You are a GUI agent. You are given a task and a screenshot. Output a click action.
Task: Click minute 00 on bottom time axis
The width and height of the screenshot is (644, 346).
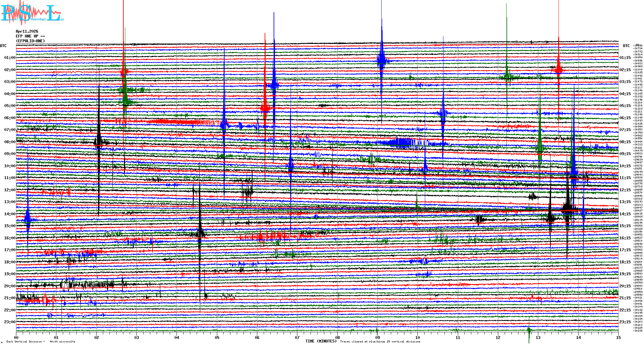(x=16, y=338)
